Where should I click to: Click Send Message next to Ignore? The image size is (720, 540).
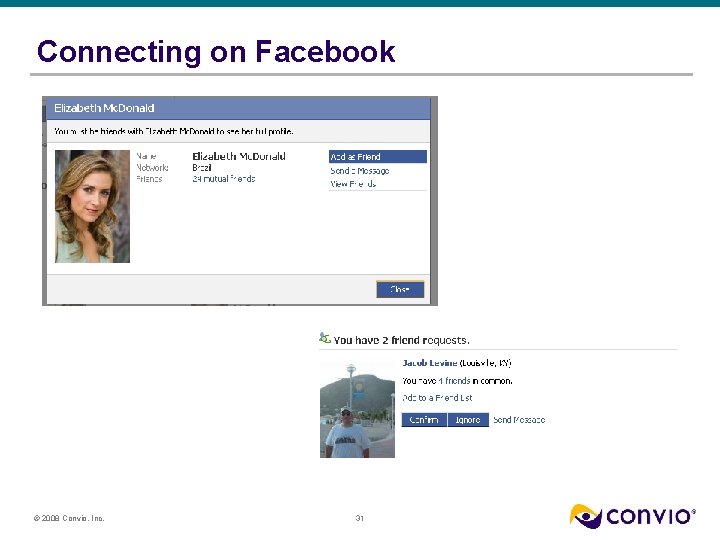[519, 420]
